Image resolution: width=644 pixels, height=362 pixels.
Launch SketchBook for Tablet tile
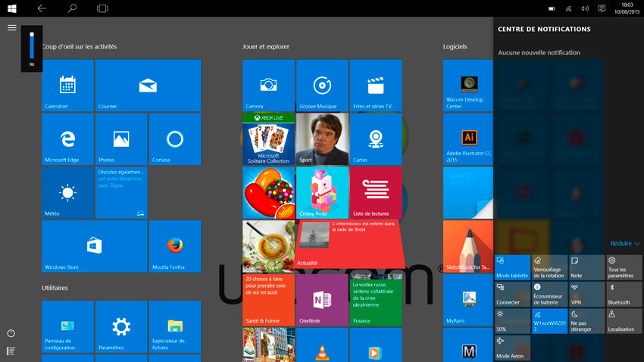[468, 246]
